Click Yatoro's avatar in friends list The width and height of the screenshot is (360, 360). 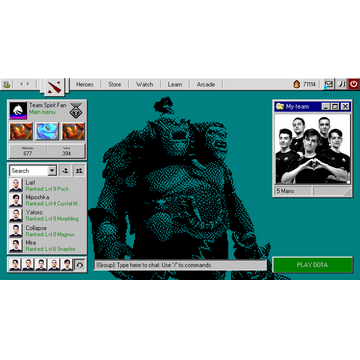(x=16, y=215)
